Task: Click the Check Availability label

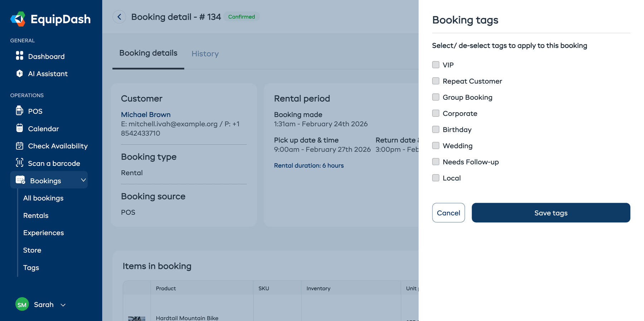Action: tap(58, 146)
